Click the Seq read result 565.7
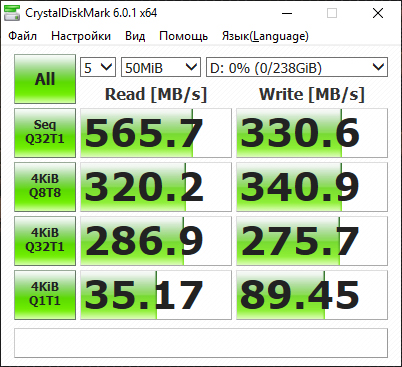 tap(156, 133)
